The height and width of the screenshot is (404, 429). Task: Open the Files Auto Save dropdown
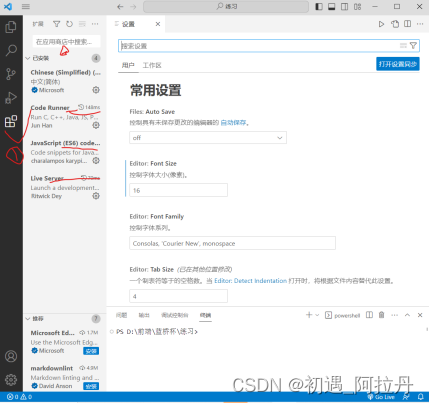pos(208,138)
